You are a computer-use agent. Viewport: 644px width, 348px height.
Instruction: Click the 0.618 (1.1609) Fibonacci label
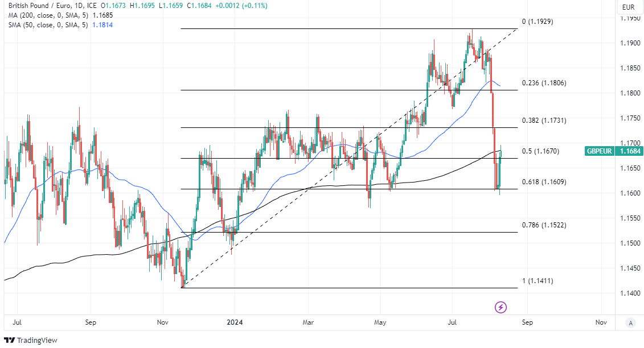click(x=544, y=182)
